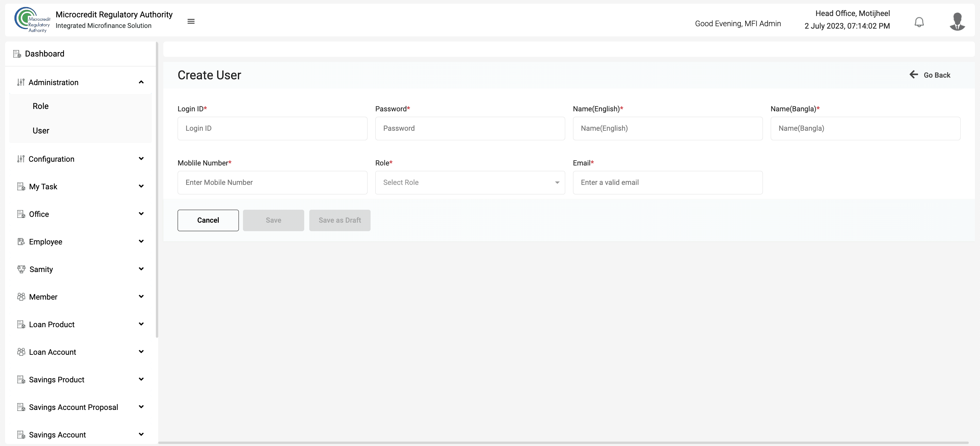
Task: Open User under Administration
Action: tap(41, 130)
